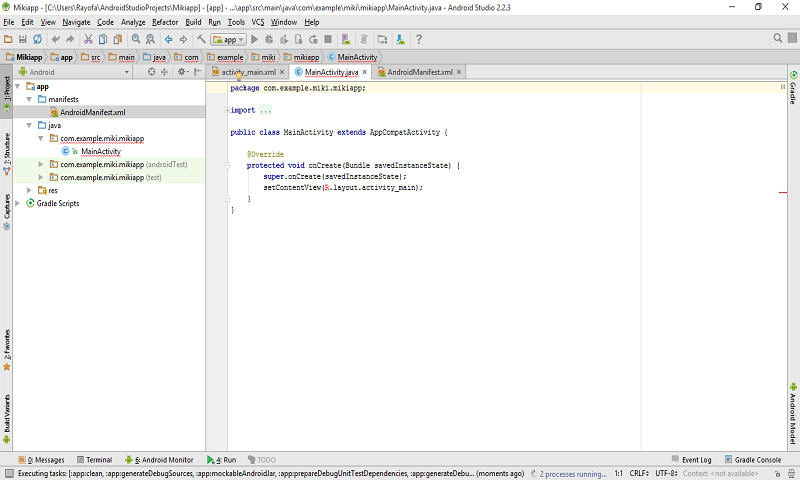Open the SDK Manager icon
Viewport: 800px width, 480px height.
(401, 39)
